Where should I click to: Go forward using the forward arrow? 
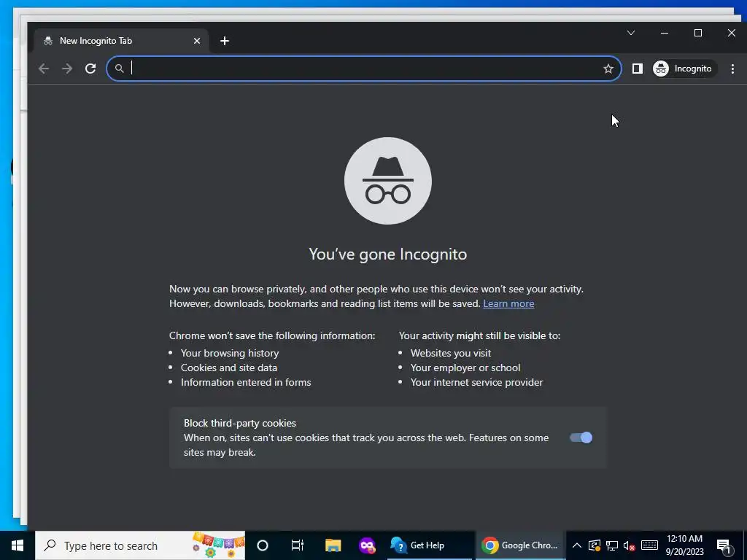[67, 69]
